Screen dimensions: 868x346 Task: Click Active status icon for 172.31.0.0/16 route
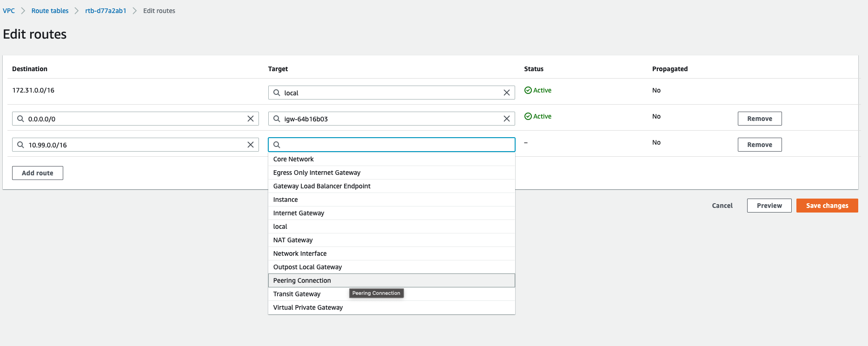point(528,90)
